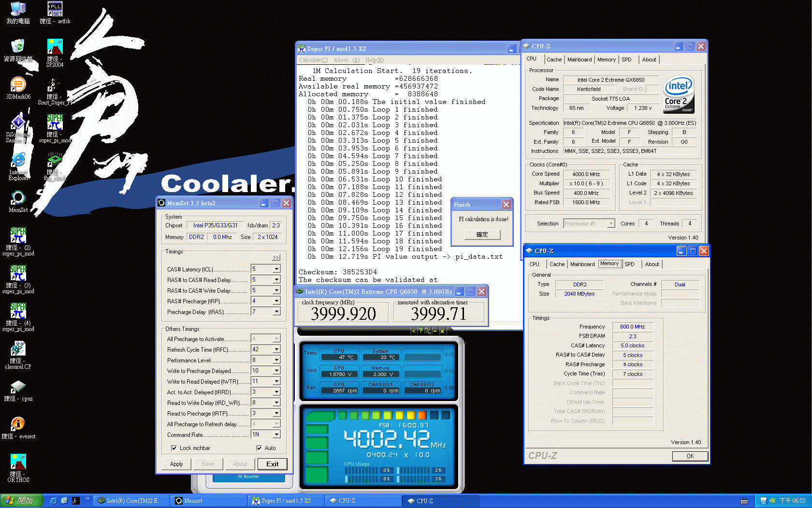
Task: Uncheck Lock mchbar in MemSet
Action: (x=174, y=448)
